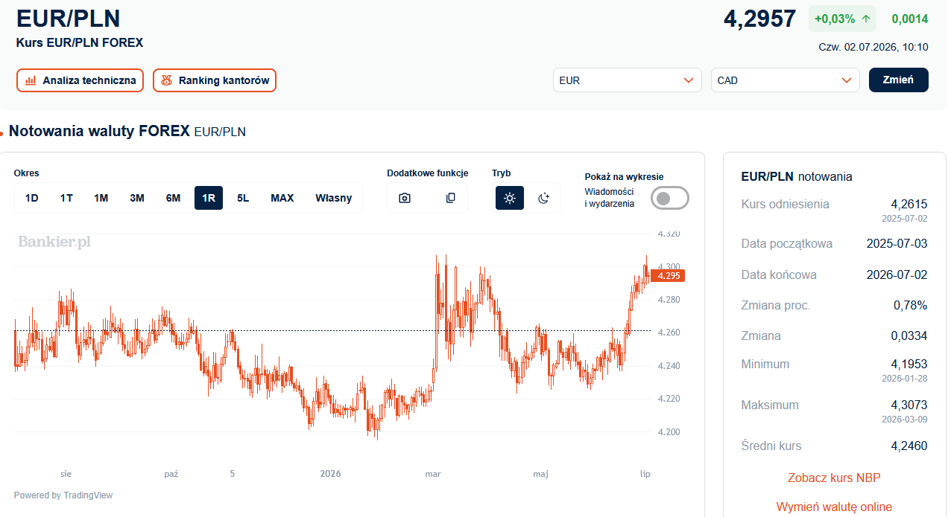Click the Data początkowa value 2025-07-03

(897, 244)
